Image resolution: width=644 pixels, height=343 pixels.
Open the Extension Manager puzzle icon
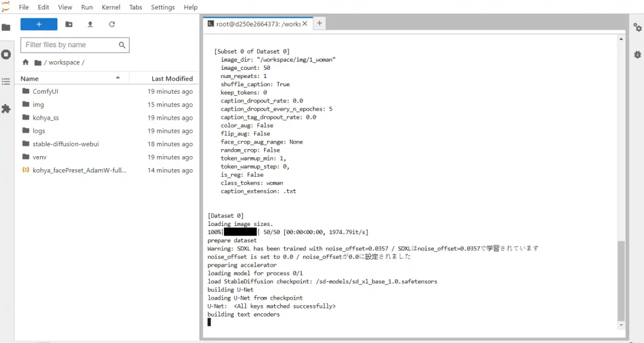tap(6, 109)
